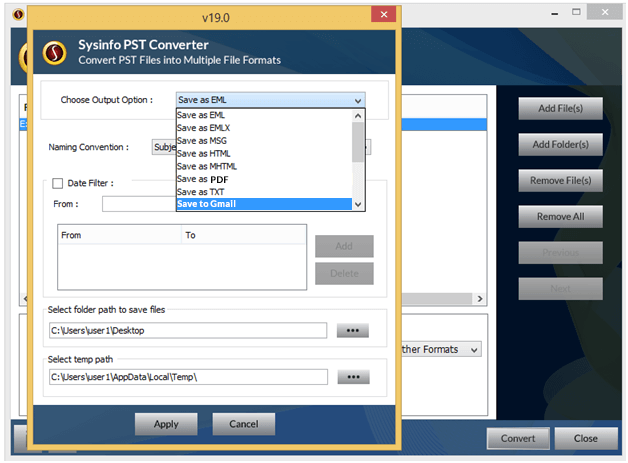
Task: Choose Save to Gmail option
Action: tap(264, 204)
